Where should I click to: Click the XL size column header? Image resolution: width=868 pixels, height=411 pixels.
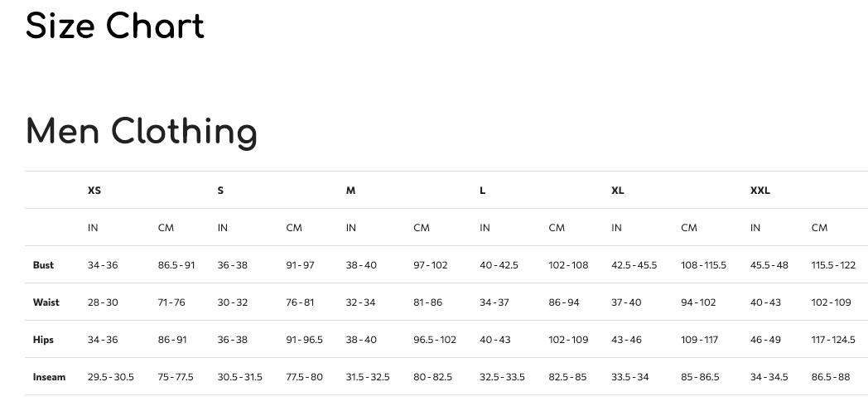617,191
